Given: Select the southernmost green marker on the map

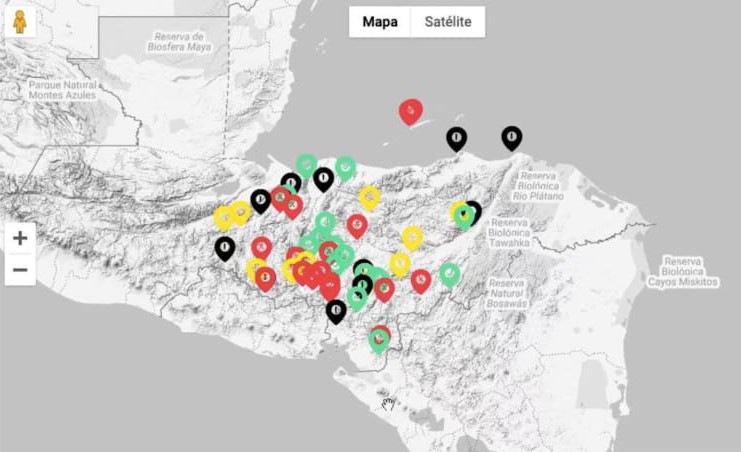Looking at the screenshot, I should [379, 341].
